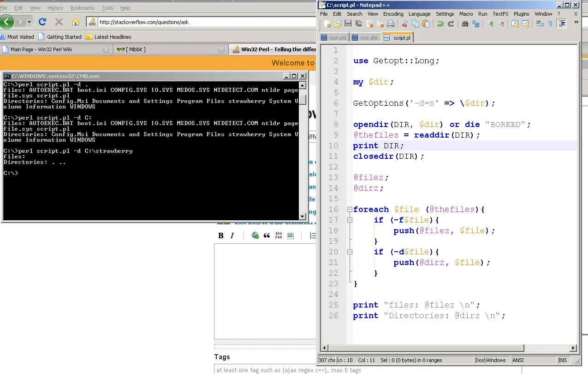588x374 pixels.
Task: Open Firefox Bookmarks menu
Action: 82,8
